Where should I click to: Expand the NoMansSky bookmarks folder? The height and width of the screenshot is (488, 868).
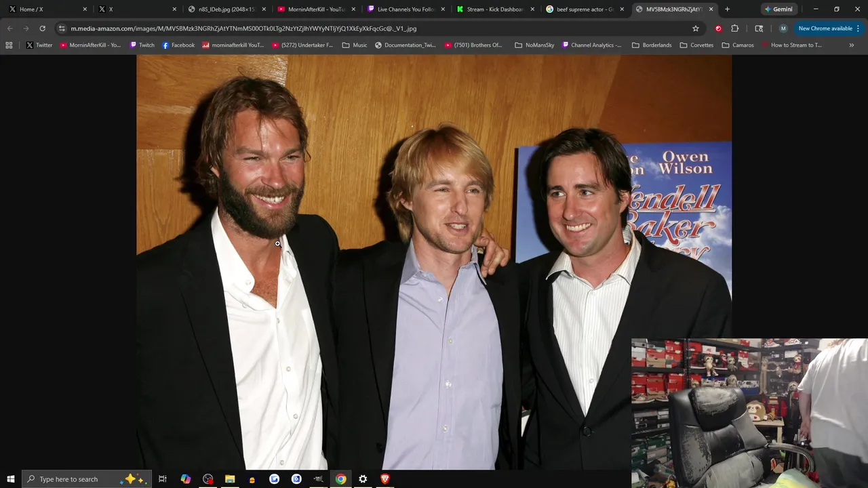tap(534, 45)
